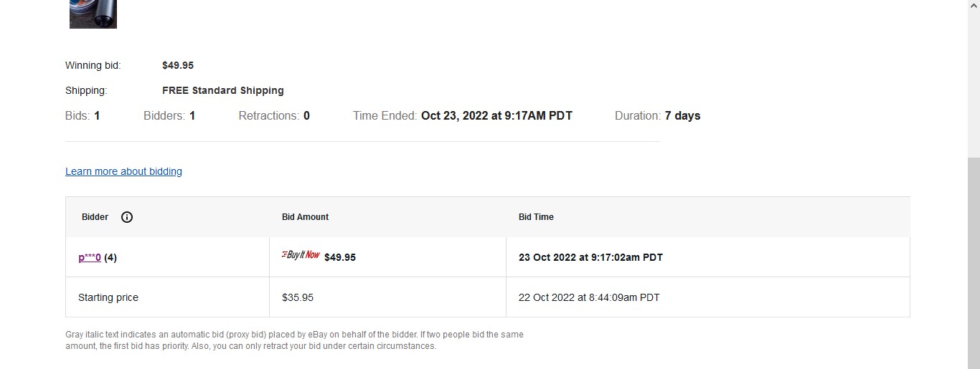
Task: Click the FREE Standard Shipping text
Action: (x=223, y=90)
